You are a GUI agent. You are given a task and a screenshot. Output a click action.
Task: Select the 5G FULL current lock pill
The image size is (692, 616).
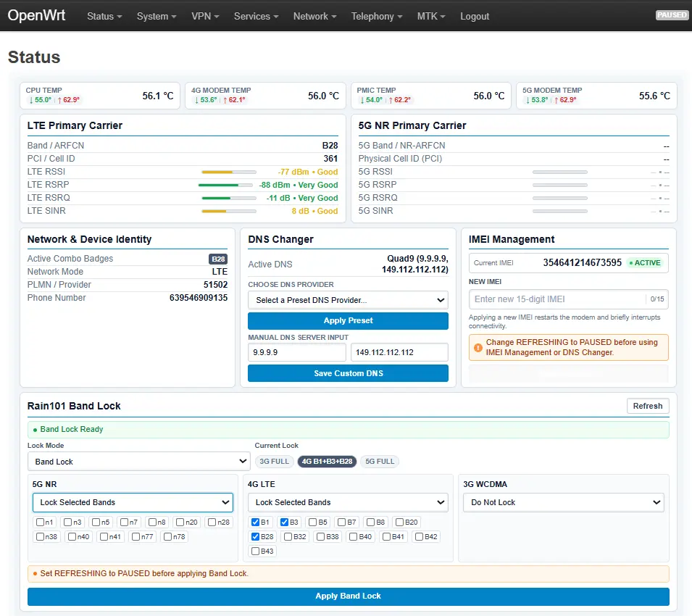pyautogui.click(x=380, y=462)
